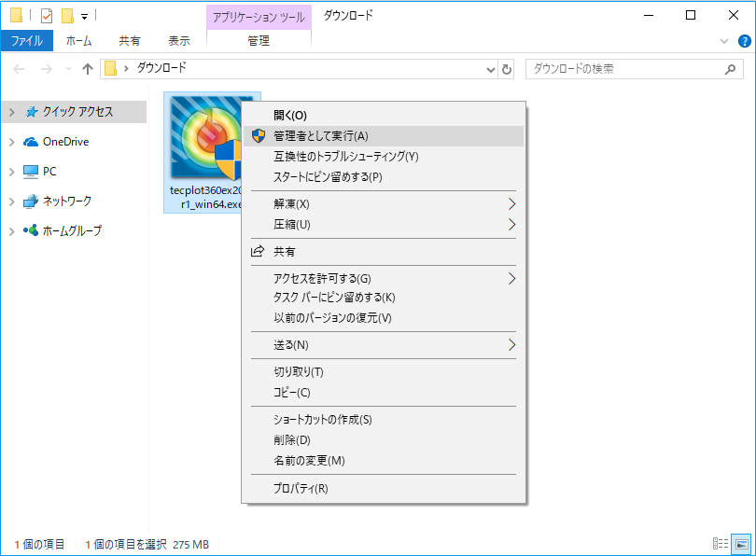
Task: Expand the ネットワーク tree node
Action: 12,202
